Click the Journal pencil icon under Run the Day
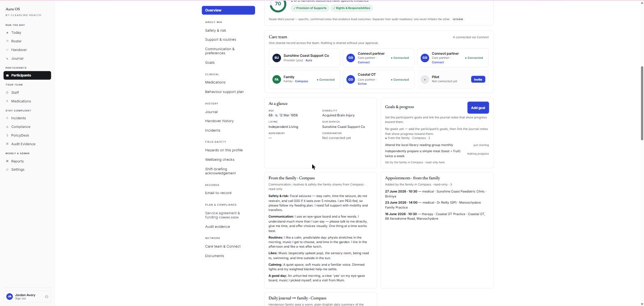 point(7,58)
